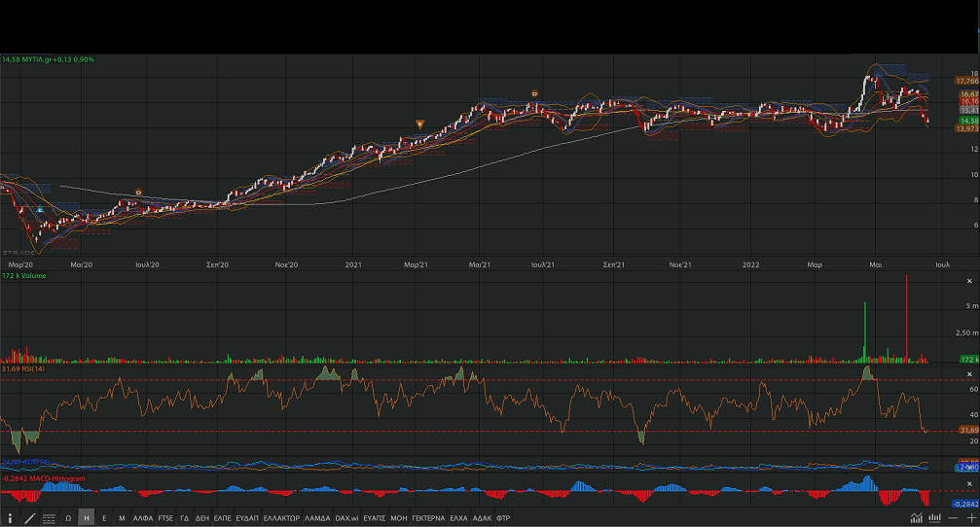
Task: Open the line chart type icon
Action: pyautogui.click(x=916, y=518)
